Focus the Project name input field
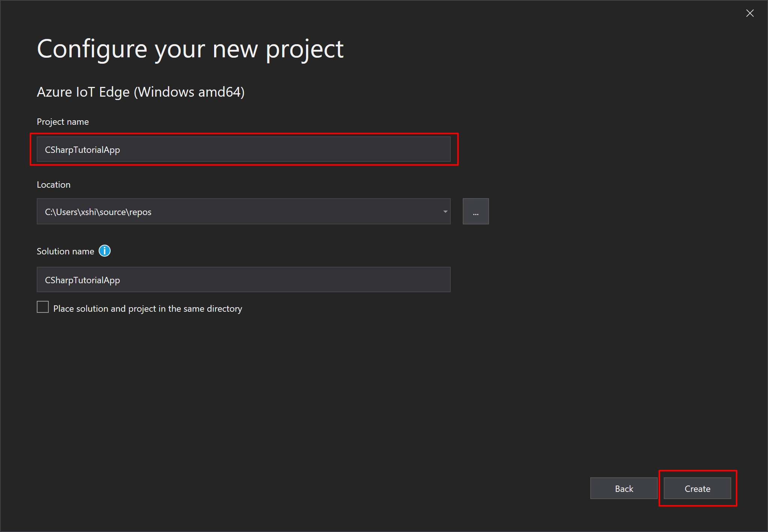The width and height of the screenshot is (768, 532). (x=243, y=149)
